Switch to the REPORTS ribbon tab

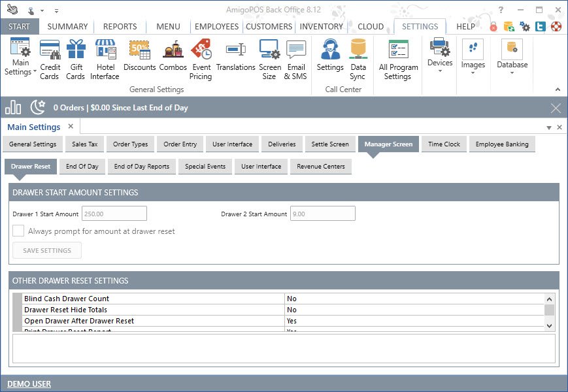(x=120, y=27)
